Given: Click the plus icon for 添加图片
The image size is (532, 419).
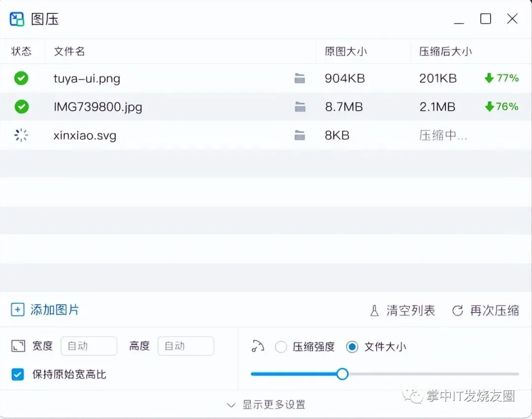Looking at the screenshot, I should point(18,310).
